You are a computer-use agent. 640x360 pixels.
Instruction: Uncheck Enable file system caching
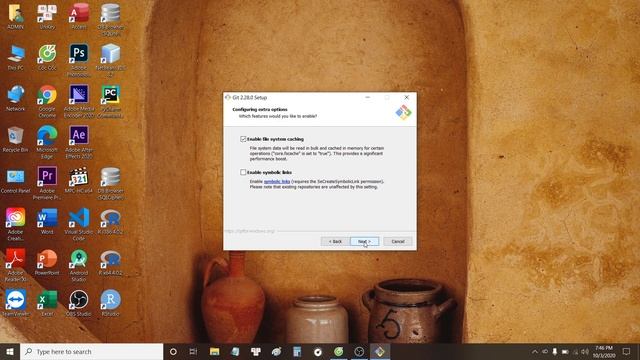pos(243,139)
